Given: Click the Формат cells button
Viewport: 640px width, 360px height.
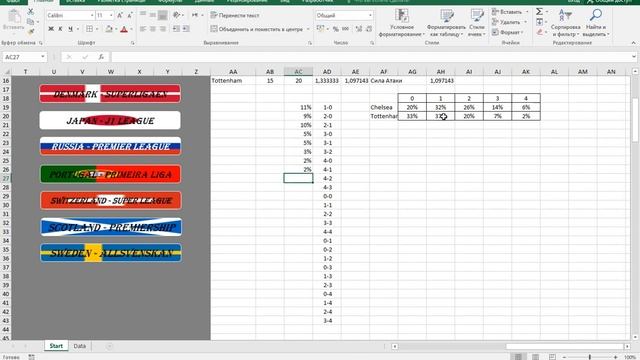Looking at the screenshot, I should [508, 32].
